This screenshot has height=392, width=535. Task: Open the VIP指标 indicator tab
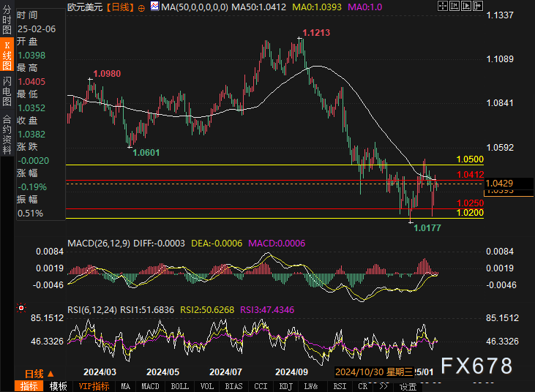(x=94, y=386)
